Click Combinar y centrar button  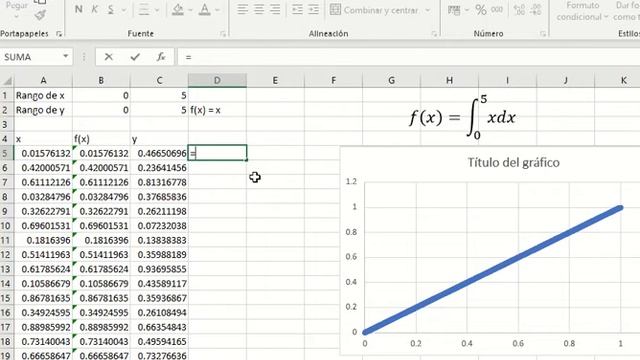(374, 10)
